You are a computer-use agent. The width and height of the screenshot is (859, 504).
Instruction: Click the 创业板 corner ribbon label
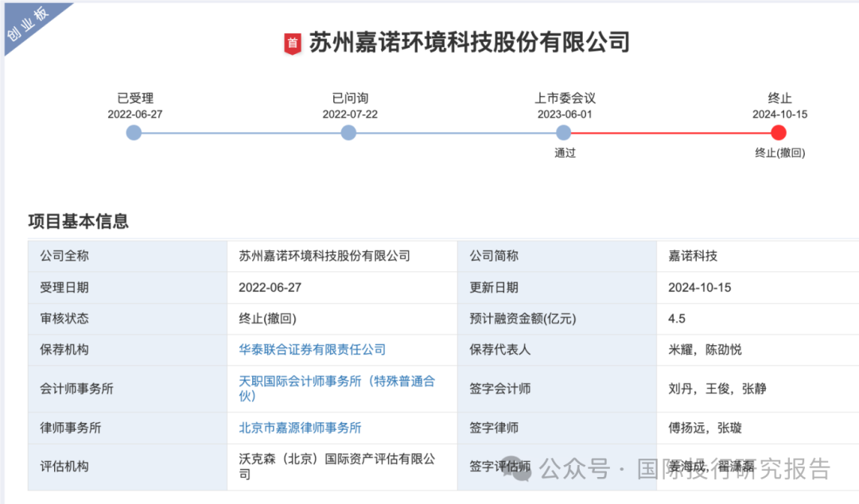click(x=27, y=22)
